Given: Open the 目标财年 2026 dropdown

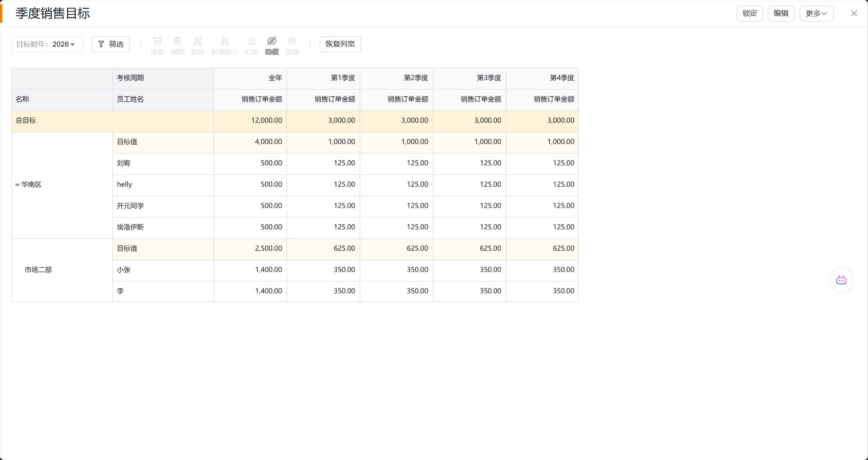Looking at the screenshot, I should pyautogui.click(x=47, y=44).
